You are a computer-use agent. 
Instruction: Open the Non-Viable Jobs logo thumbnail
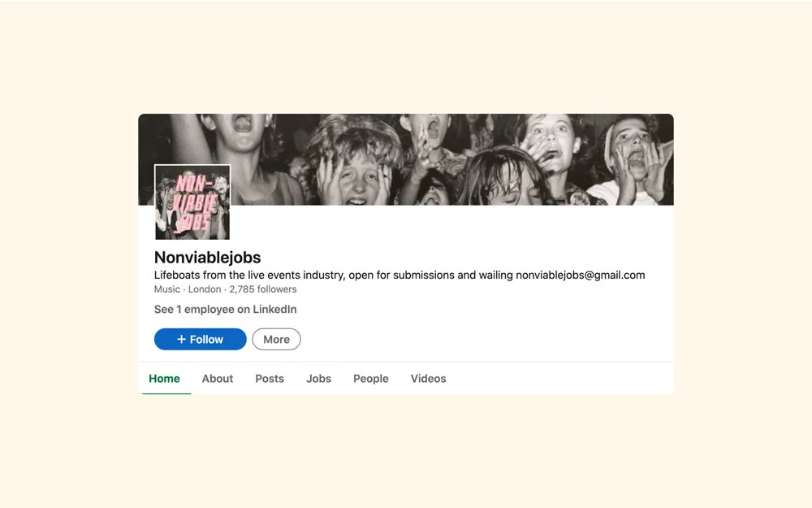[192, 202]
